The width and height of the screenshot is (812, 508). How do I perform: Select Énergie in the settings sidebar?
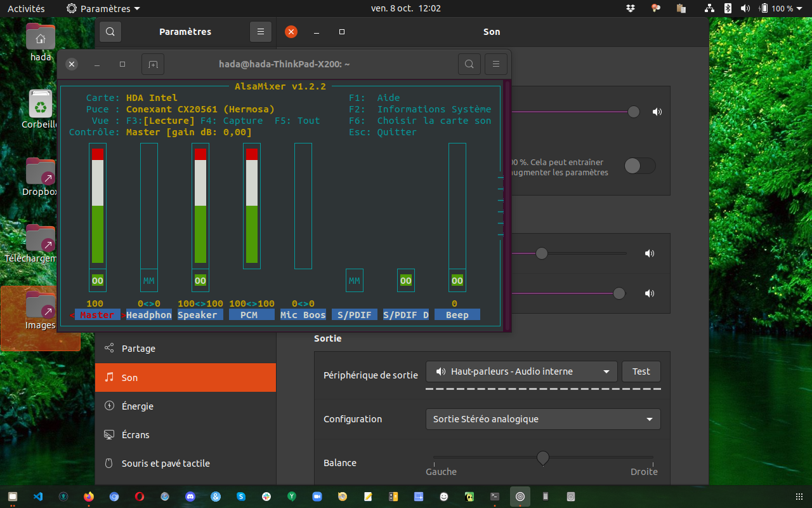(185, 406)
